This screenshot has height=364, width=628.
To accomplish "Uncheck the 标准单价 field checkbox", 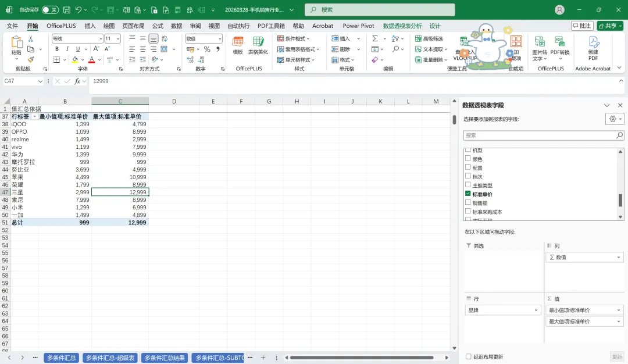I will [x=468, y=194].
